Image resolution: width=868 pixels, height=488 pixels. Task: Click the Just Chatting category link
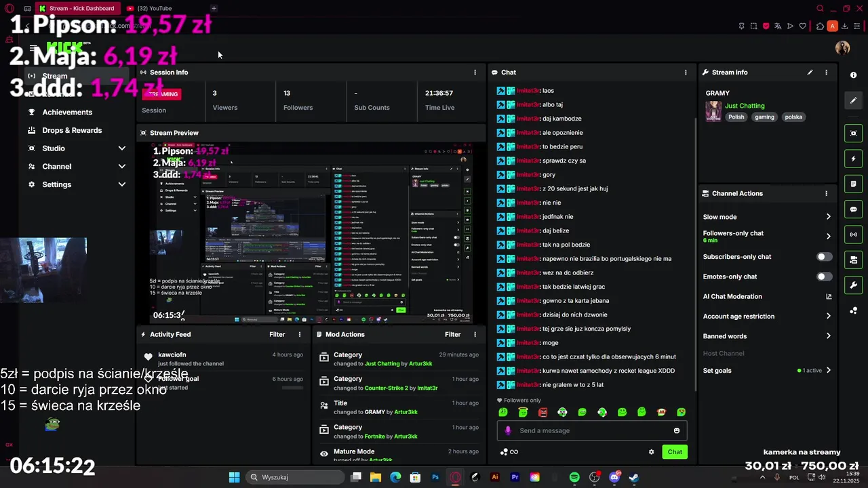tap(745, 106)
